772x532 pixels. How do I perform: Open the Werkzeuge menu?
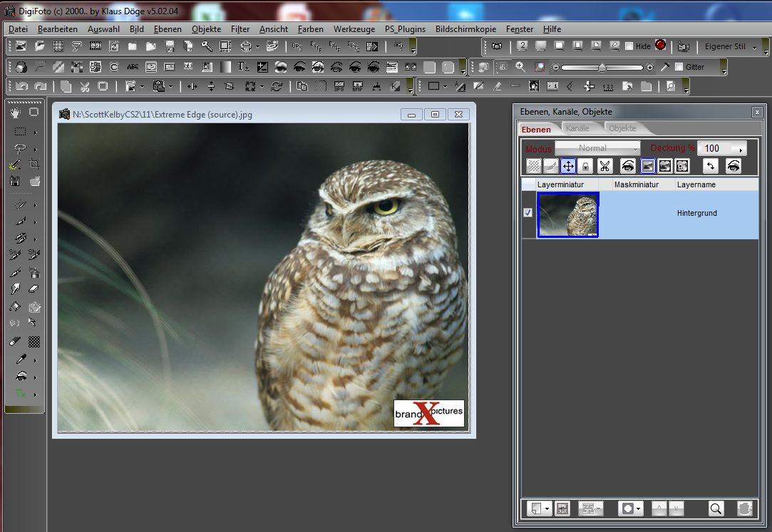[354, 29]
